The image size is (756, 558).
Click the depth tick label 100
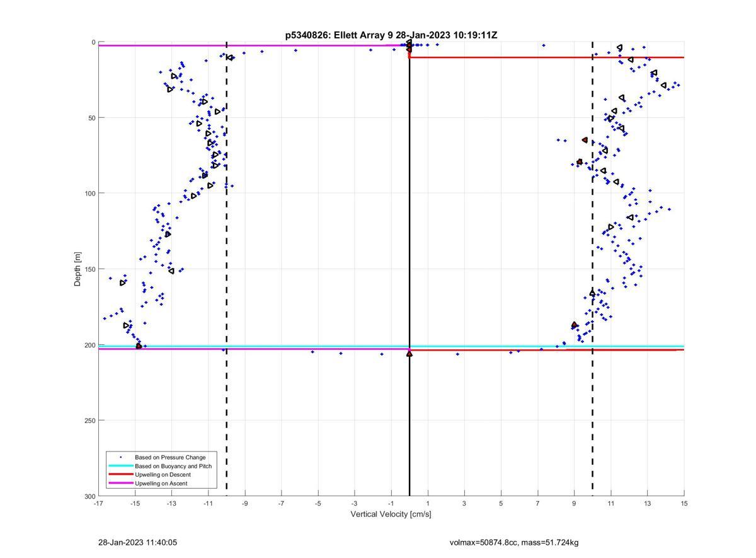(89, 194)
